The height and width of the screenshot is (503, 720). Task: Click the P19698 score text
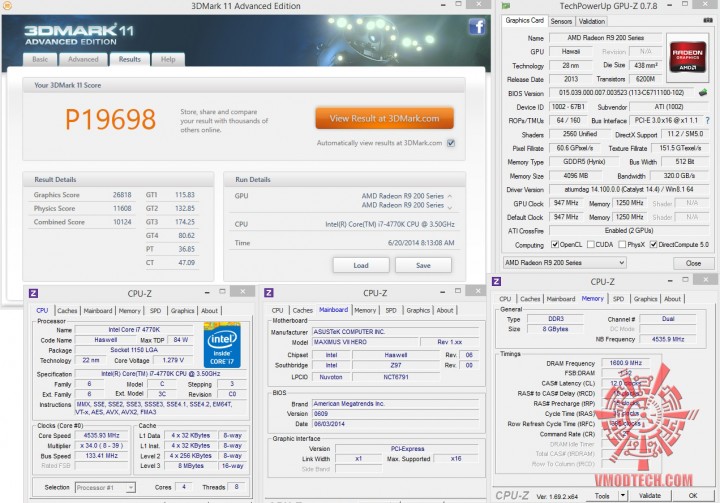click(110, 119)
